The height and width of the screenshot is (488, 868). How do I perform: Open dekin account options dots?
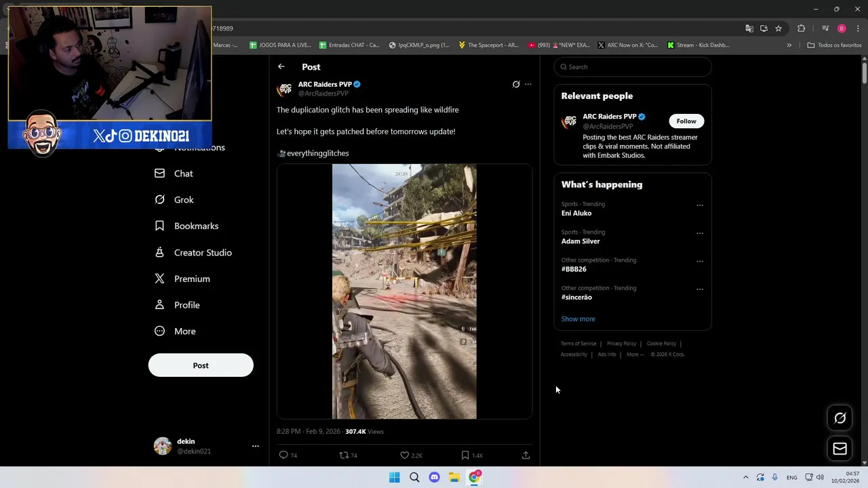click(x=256, y=446)
